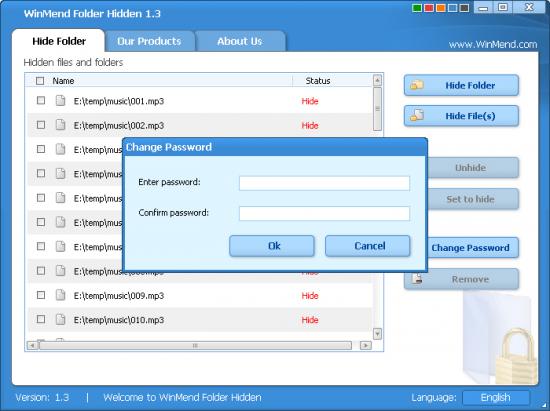Check the box in the fourth file row
The width and height of the screenshot is (550, 411).
(x=41, y=173)
